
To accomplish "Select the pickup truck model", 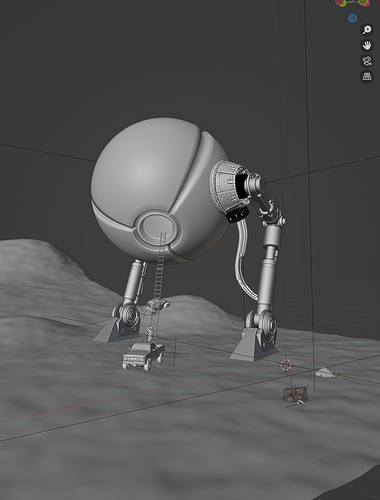I will pyautogui.click(x=143, y=356).
